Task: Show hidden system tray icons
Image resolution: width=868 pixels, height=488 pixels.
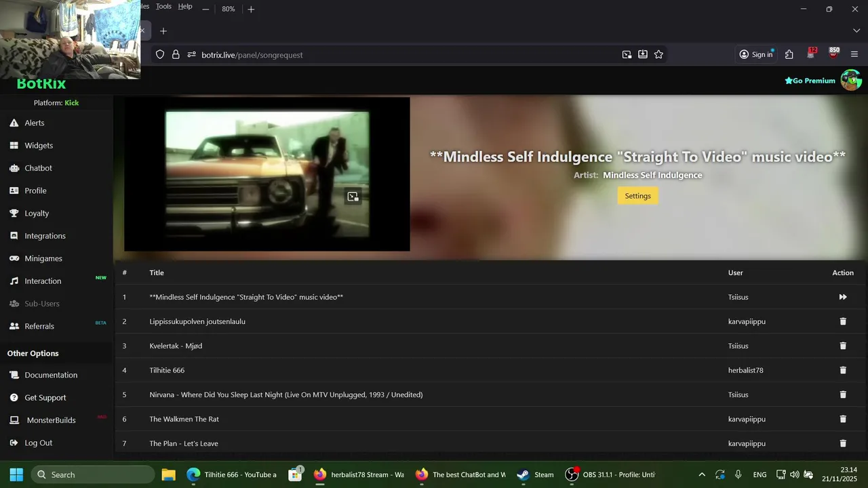Action: (x=702, y=474)
